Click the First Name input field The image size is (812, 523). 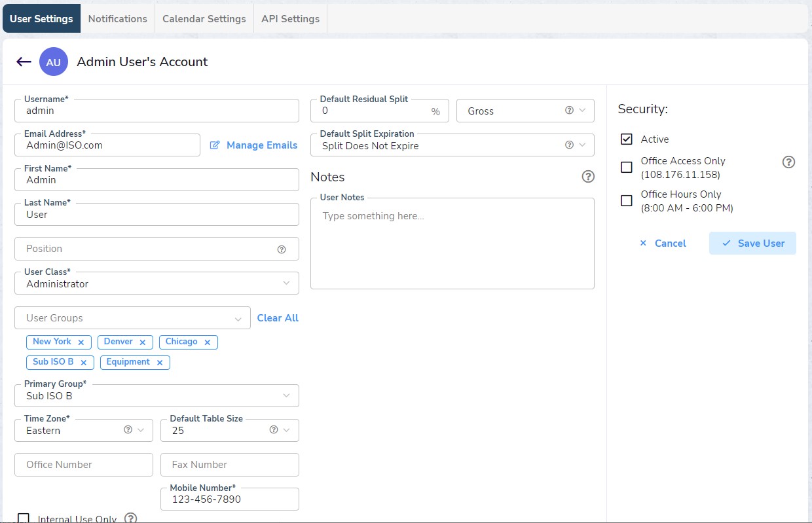coord(157,180)
